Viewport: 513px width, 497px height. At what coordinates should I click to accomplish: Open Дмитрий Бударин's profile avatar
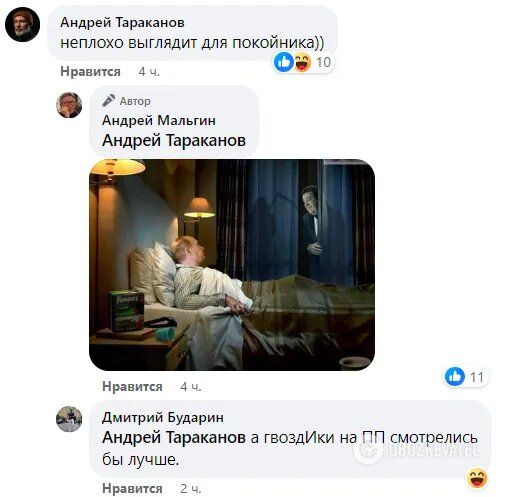point(69,419)
